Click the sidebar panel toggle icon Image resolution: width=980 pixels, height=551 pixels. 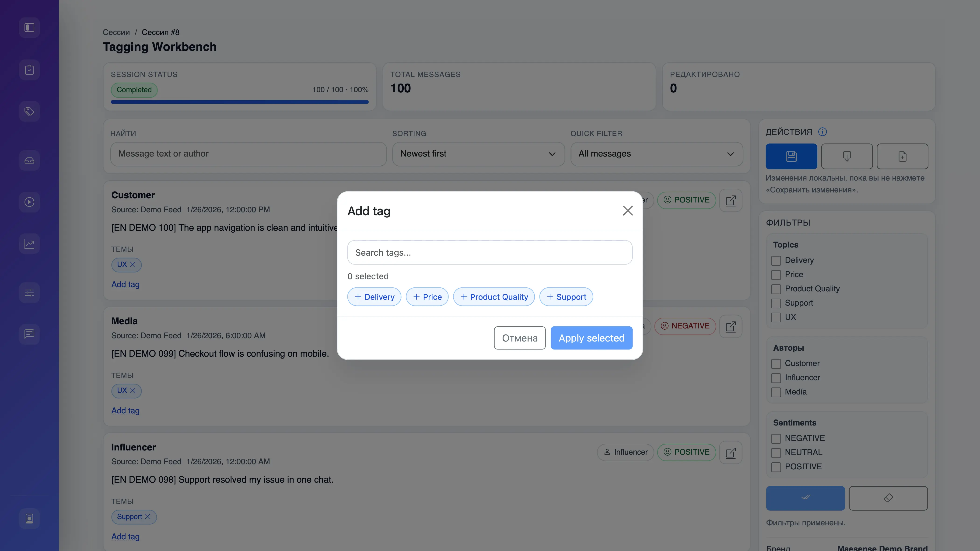click(x=29, y=27)
